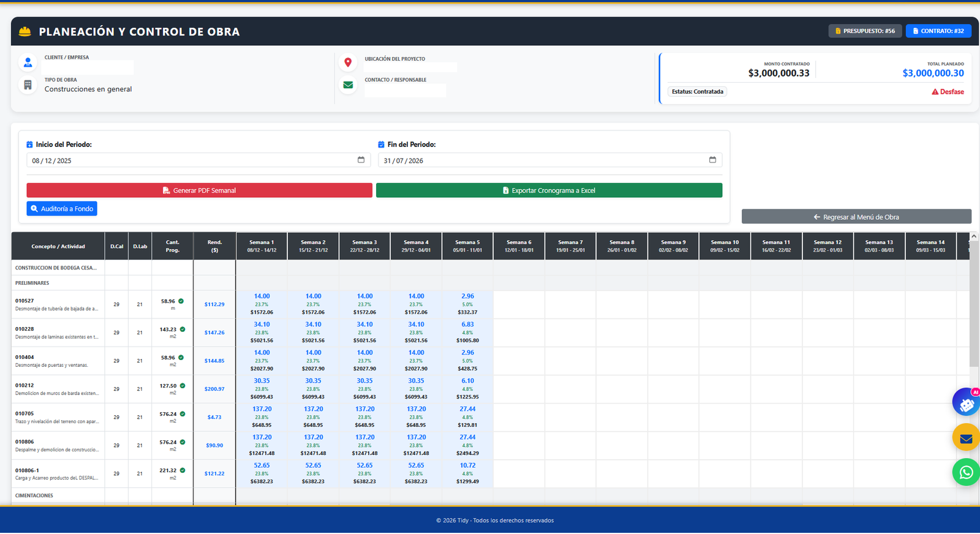Click the green contact envelope icon

coord(348,85)
